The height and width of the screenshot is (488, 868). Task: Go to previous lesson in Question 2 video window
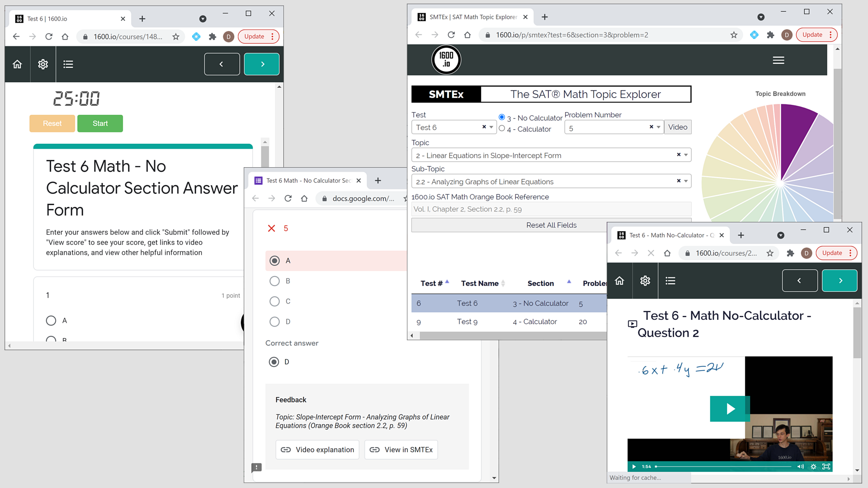(800, 281)
